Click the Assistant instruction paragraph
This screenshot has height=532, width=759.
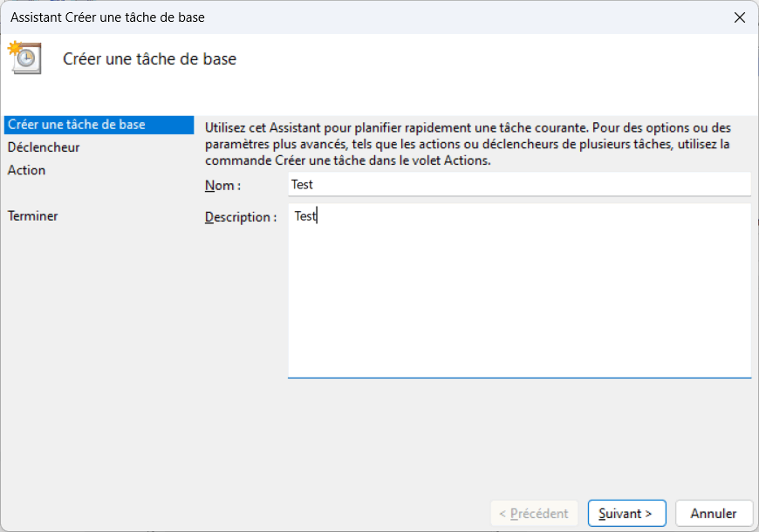468,144
